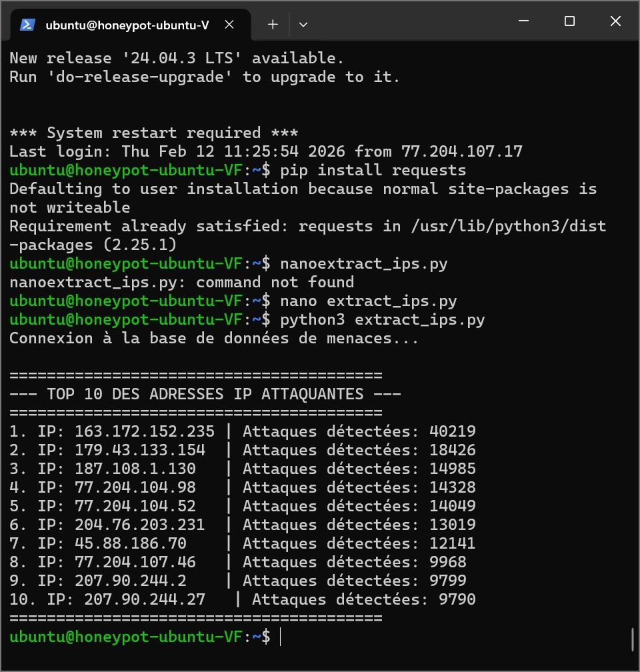Open the tab selector dropdown chevron

point(303,25)
